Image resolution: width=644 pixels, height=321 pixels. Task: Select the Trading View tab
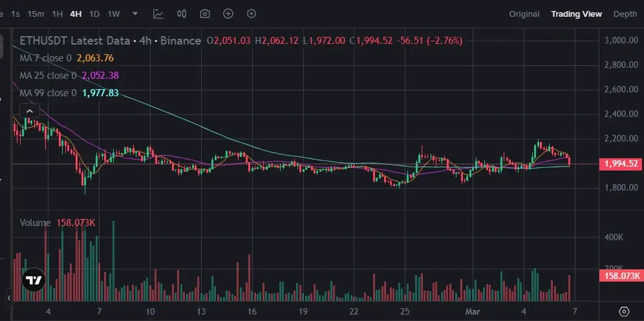coord(576,14)
